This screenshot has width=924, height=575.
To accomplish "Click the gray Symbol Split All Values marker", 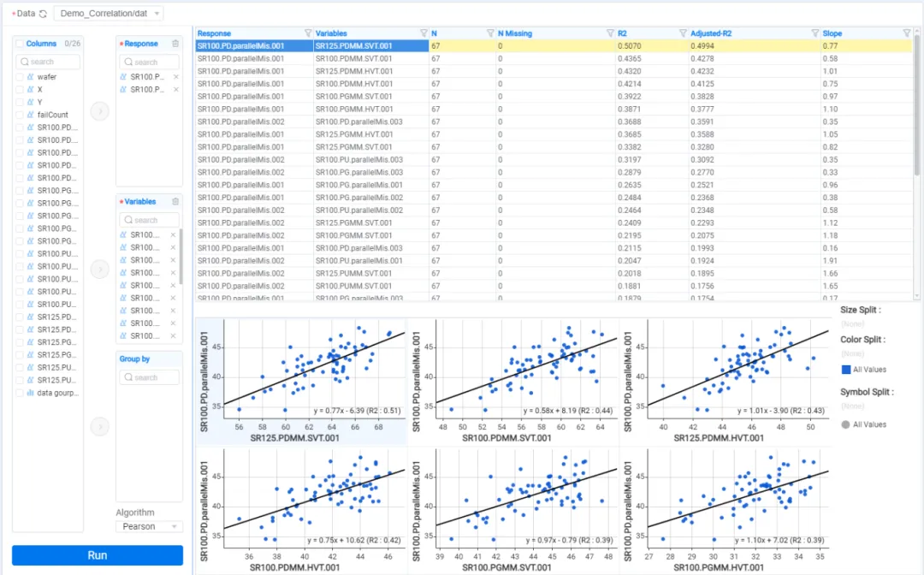I will click(x=845, y=424).
